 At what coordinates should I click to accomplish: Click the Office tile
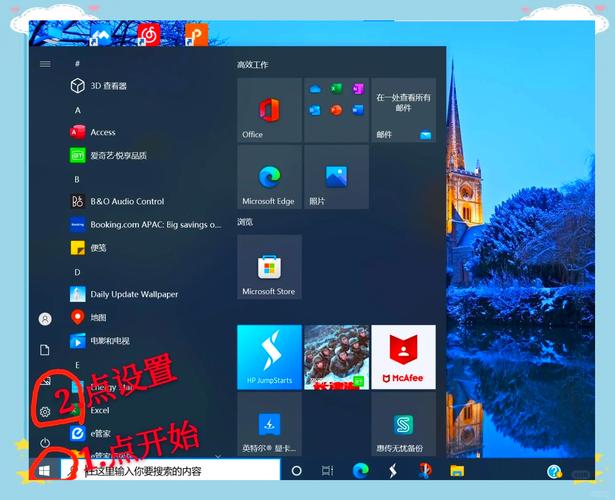pos(269,110)
